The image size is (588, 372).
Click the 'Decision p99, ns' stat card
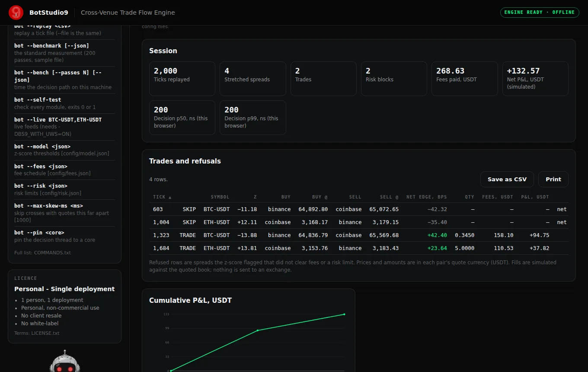(253, 118)
